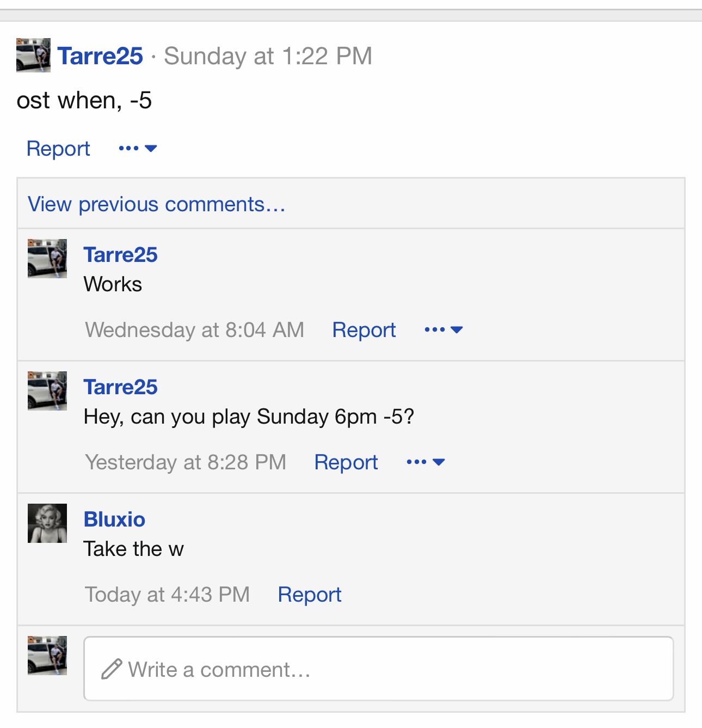
Task: Open options dropdown on 'Sunday 6pm' comment
Action: tap(426, 462)
